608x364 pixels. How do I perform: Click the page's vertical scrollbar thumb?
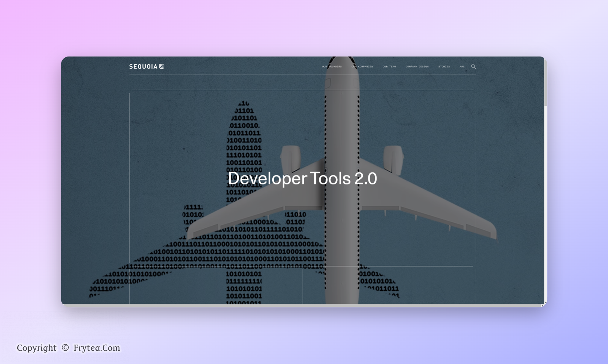[546, 82]
